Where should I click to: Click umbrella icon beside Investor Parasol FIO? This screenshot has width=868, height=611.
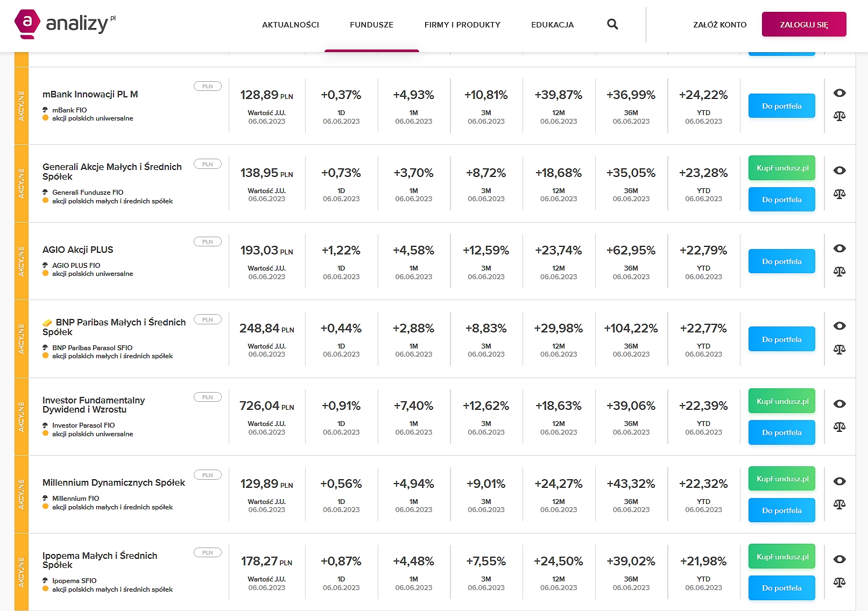coord(45,425)
